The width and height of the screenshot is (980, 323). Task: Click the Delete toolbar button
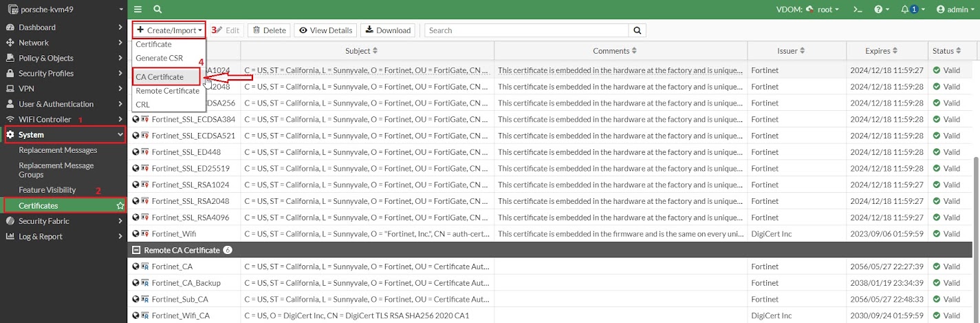tap(269, 30)
